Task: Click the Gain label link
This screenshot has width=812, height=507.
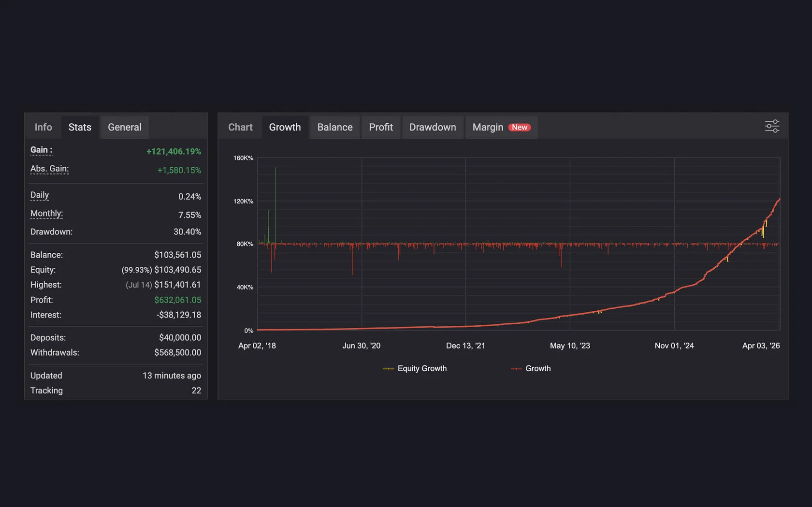Action: [x=41, y=150]
